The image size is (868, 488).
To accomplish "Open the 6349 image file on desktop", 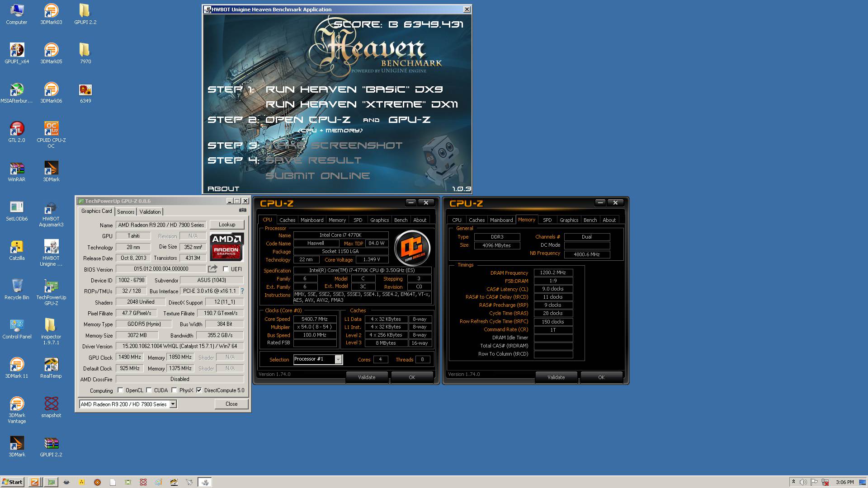I will 85,93.
